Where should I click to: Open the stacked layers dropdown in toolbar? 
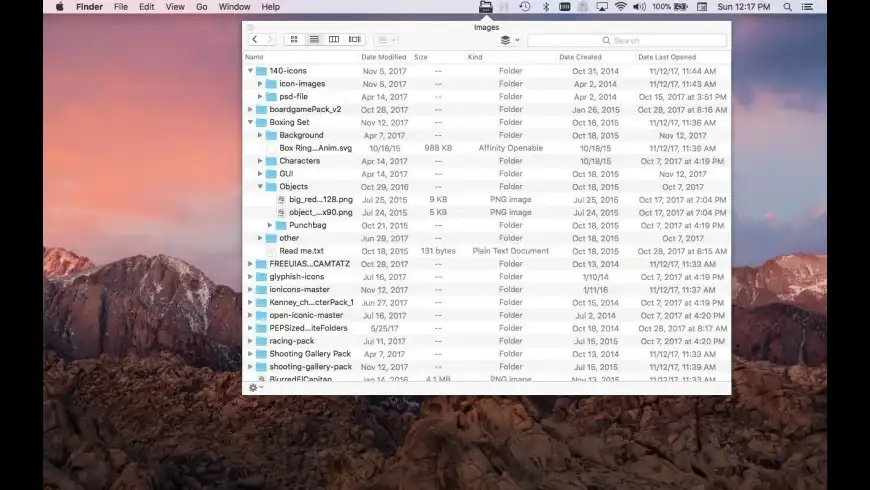(509, 40)
